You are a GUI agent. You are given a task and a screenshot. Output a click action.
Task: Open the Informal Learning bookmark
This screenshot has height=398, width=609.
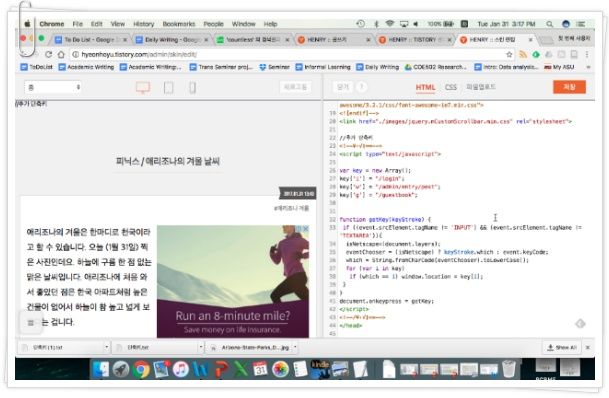tap(323, 67)
